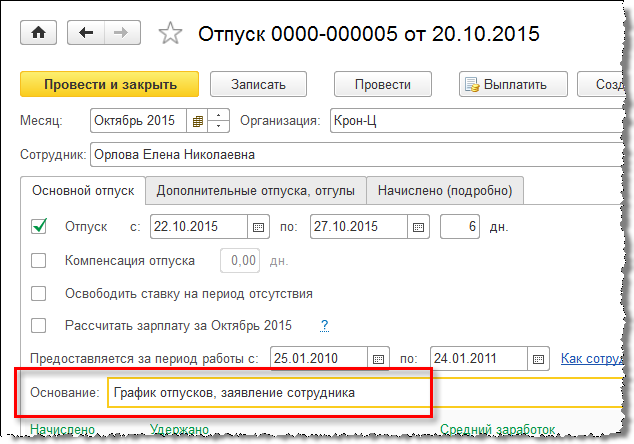Go to the home page icon

(x=38, y=32)
